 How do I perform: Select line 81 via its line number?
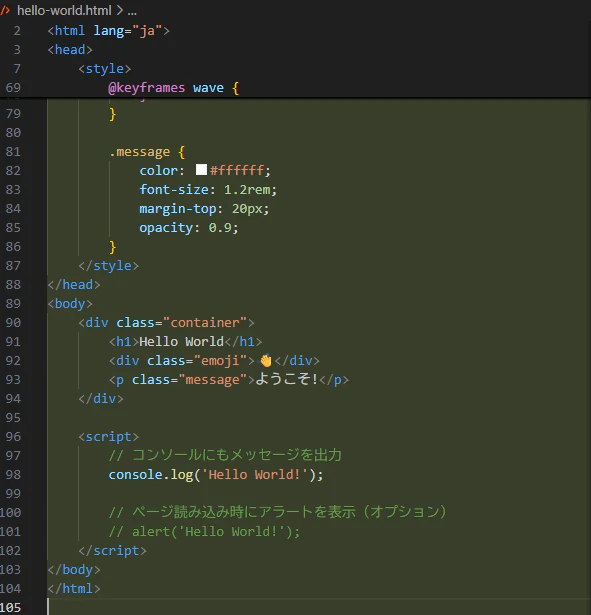click(13, 151)
